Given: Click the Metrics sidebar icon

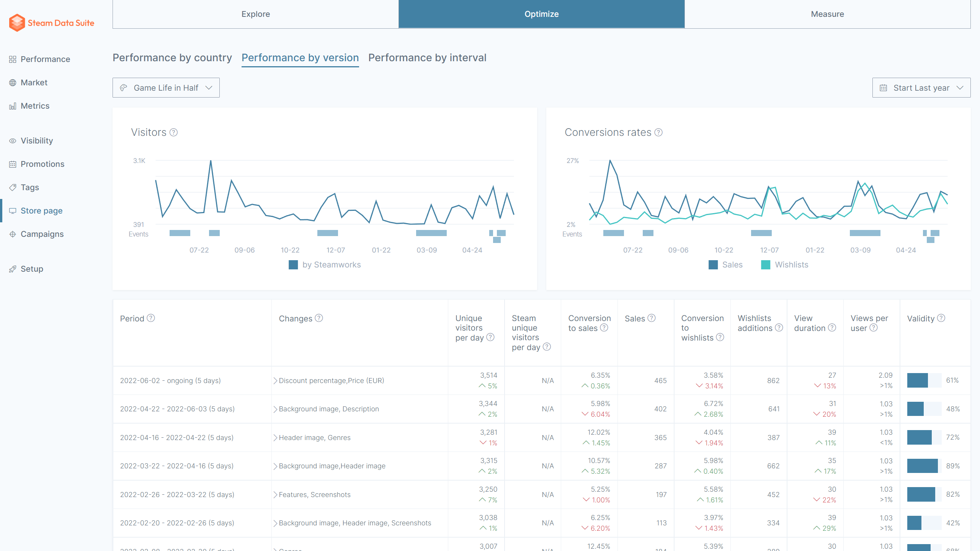Looking at the screenshot, I should pyautogui.click(x=12, y=105).
